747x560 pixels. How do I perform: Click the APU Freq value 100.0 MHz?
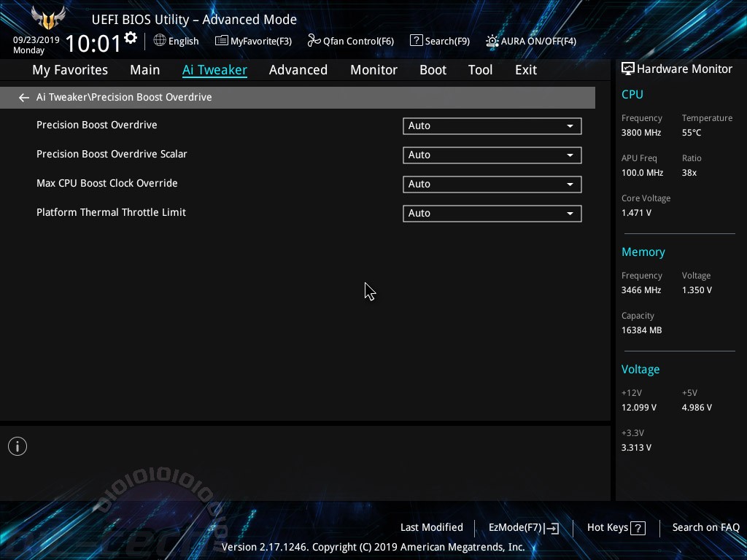pyautogui.click(x=642, y=173)
